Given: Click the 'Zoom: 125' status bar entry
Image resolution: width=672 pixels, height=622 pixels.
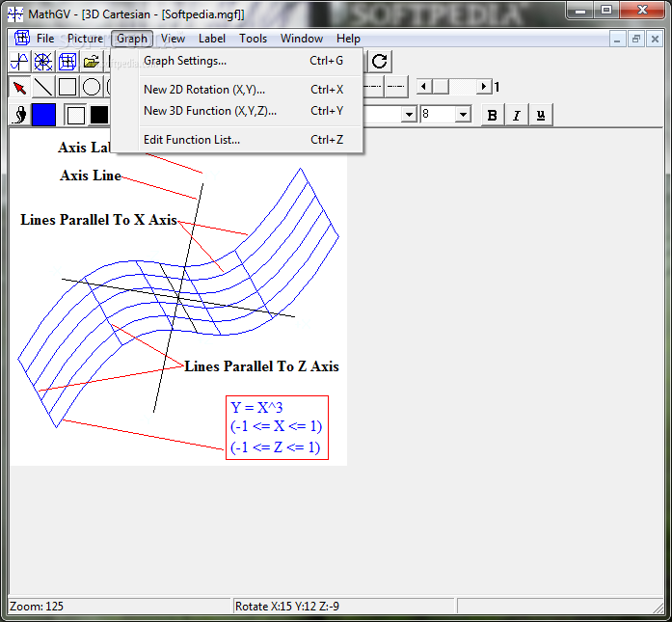Looking at the screenshot, I should pos(37,607).
